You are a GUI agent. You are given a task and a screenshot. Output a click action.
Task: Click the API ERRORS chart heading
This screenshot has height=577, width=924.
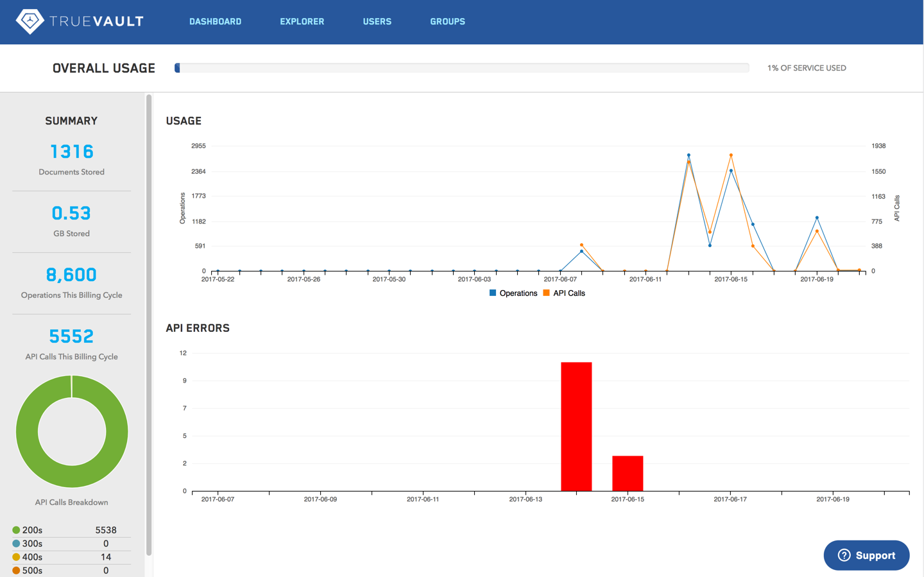point(198,328)
